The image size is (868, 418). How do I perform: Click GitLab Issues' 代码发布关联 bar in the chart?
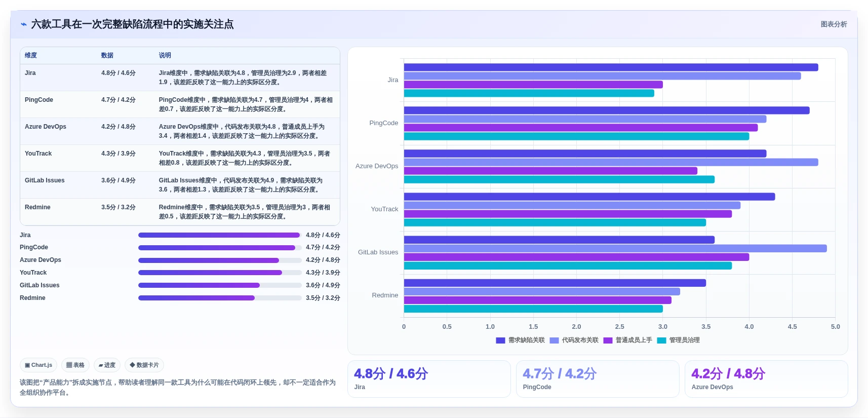(x=615, y=248)
